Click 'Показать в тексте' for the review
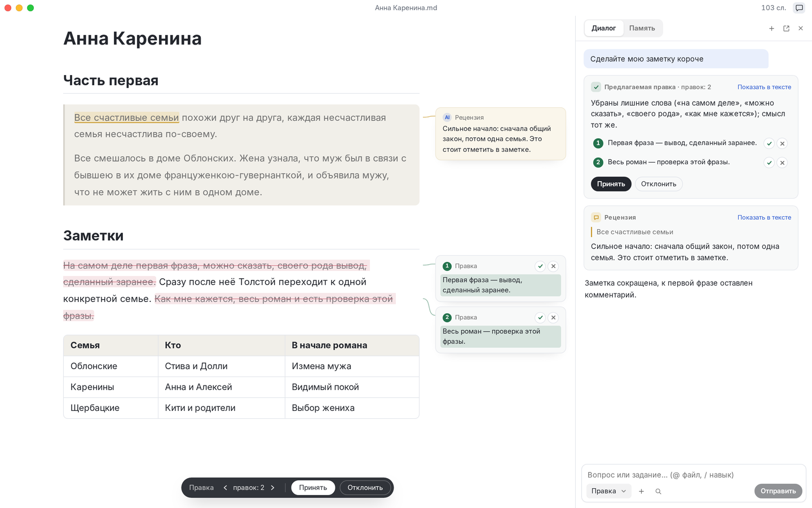This screenshot has height=508, width=812. point(764,217)
